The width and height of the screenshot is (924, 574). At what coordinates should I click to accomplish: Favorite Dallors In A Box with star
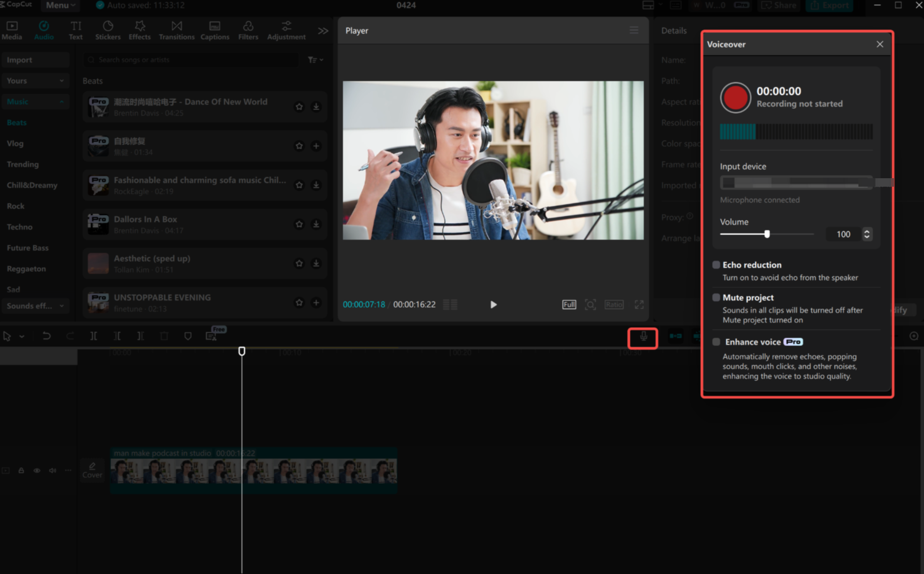point(299,224)
